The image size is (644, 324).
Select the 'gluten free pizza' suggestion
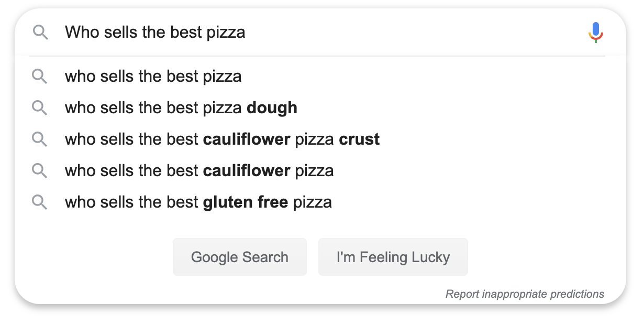[197, 202]
